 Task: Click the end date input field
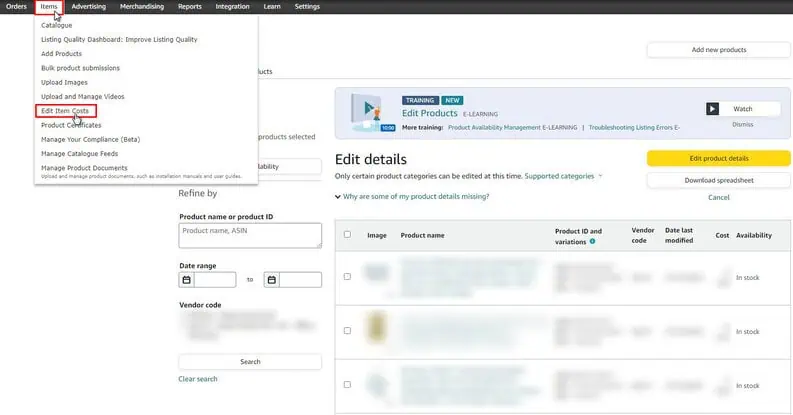point(300,280)
